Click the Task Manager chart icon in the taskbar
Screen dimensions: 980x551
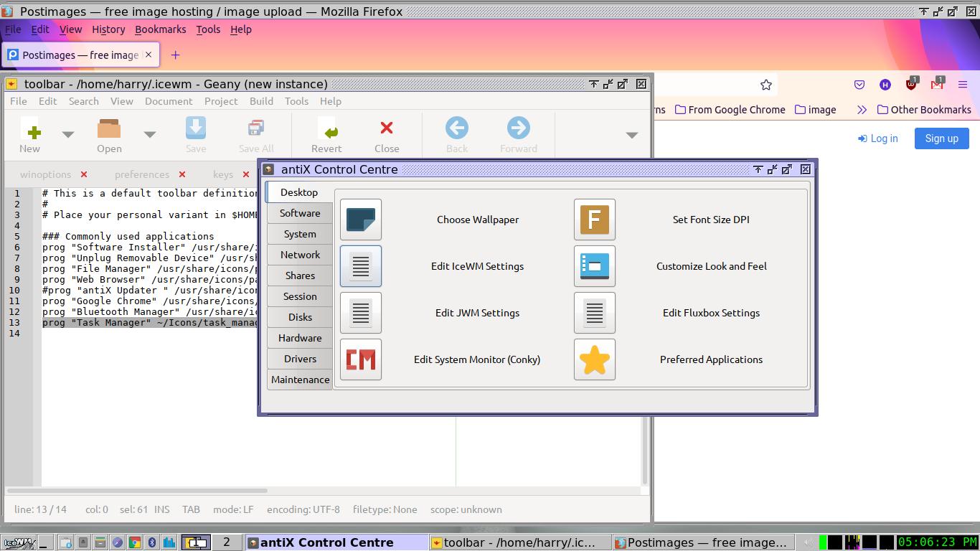[169, 542]
